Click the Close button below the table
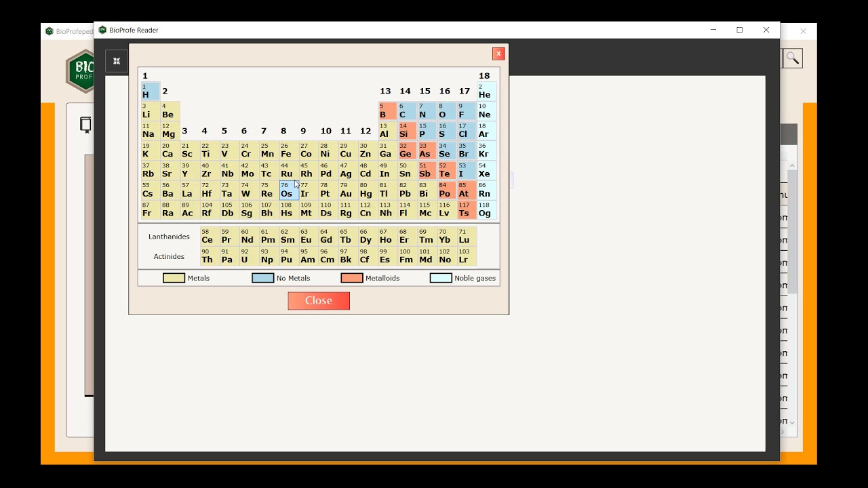The height and width of the screenshot is (488, 868). 319,301
